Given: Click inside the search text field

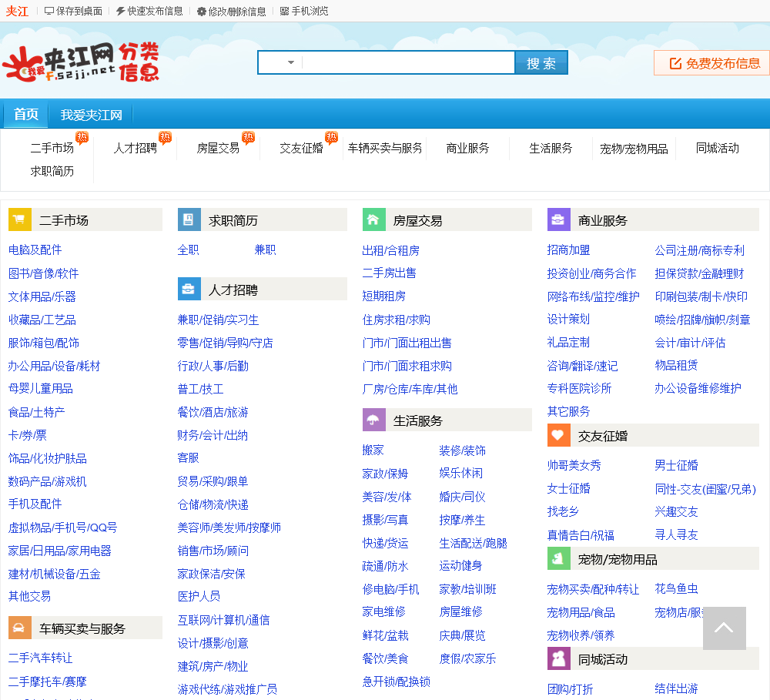Looking at the screenshot, I should coord(408,63).
